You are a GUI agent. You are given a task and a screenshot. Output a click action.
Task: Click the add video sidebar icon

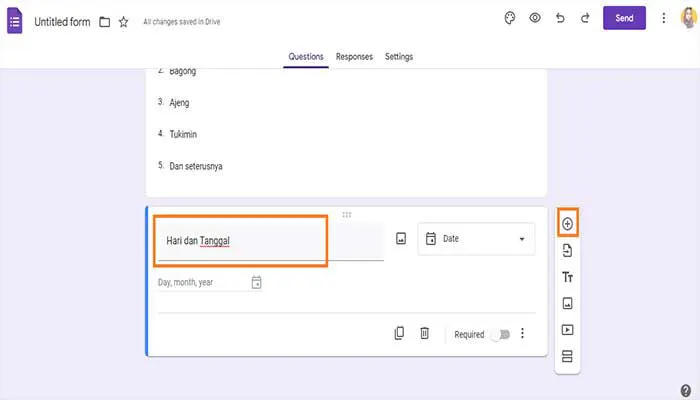[x=567, y=330]
